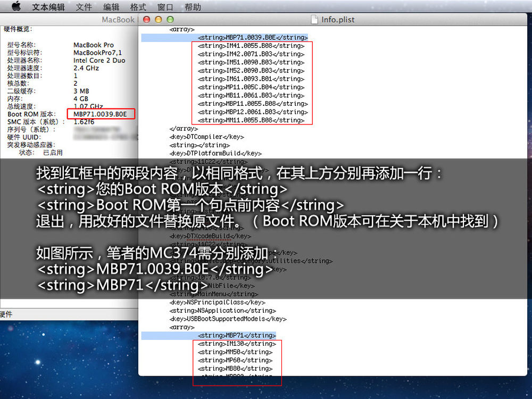Click the MB11.0061.B03 string line
532x399 pixels.
coord(251,95)
